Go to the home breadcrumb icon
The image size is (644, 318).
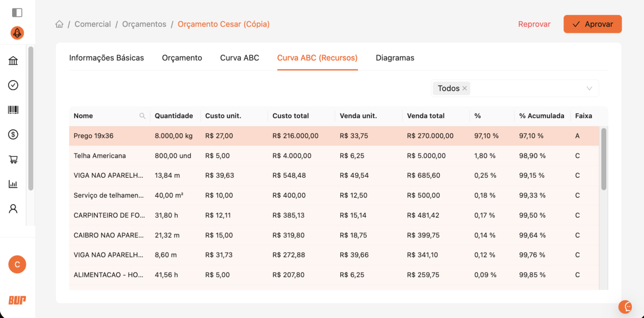point(59,24)
